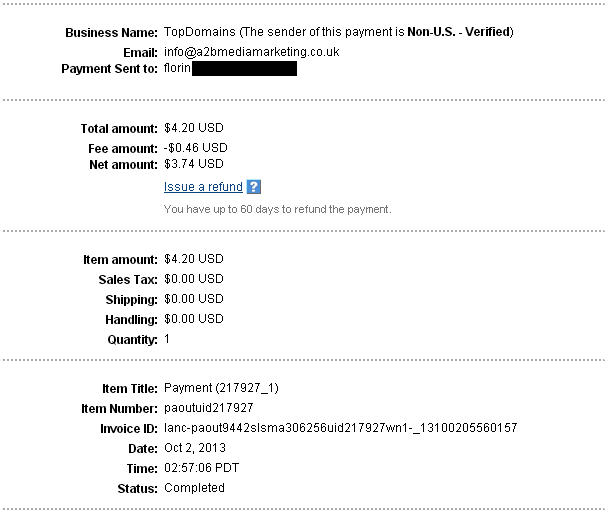Click the Net amount value $3.74 USD
The height and width of the screenshot is (514, 612).
[x=194, y=164]
